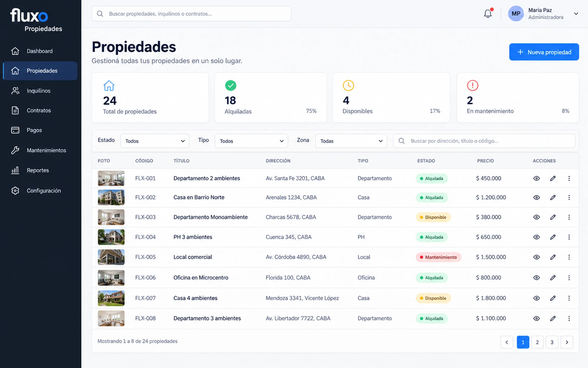Viewport: 588px width, 368px height.
Task: Click the Total de propiedades house icon
Action: click(109, 86)
